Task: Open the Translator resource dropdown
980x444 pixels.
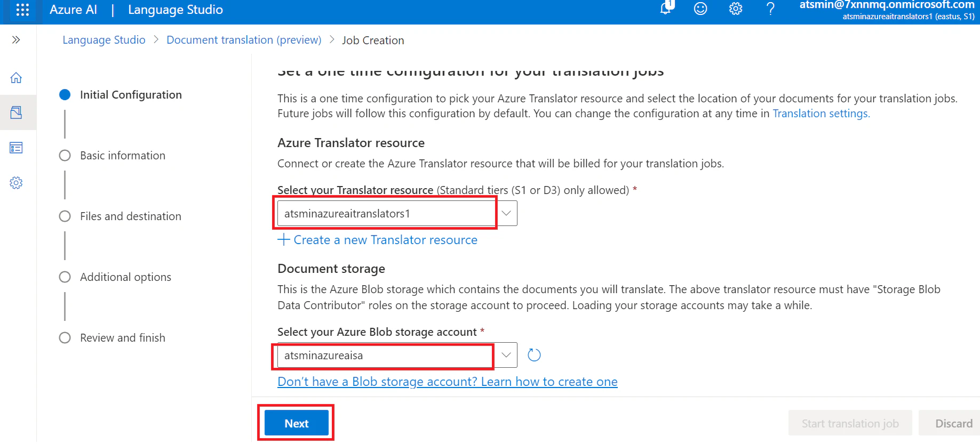Action: pos(397,213)
